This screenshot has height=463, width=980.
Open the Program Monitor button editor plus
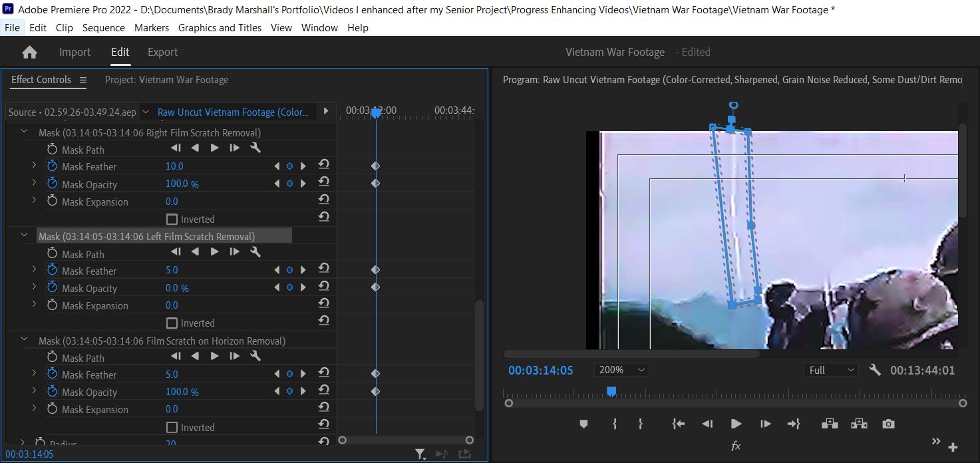click(x=953, y=447)
